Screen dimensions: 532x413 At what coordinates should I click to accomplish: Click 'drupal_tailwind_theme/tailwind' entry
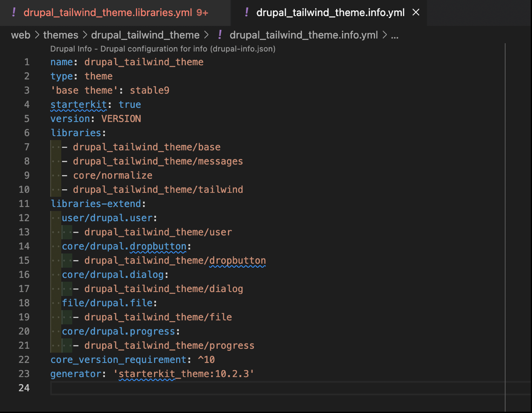pos(158,190)
